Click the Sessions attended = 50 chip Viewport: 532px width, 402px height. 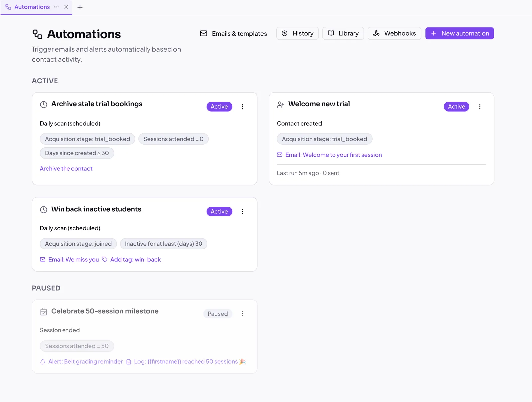(77, 346)
